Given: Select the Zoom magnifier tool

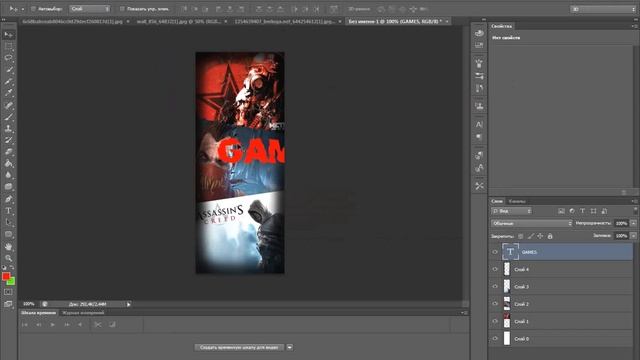Looking at the screenshot, I should 9,258.
